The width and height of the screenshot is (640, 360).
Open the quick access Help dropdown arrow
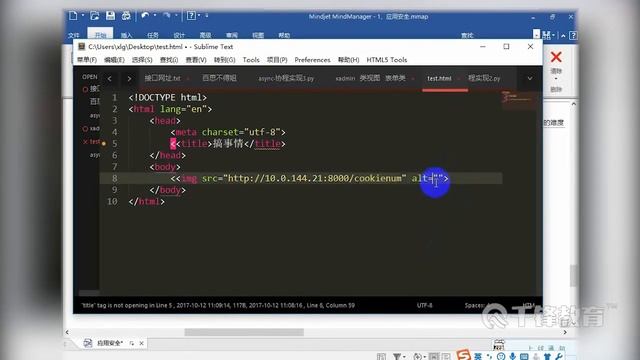tap(199, 16)
